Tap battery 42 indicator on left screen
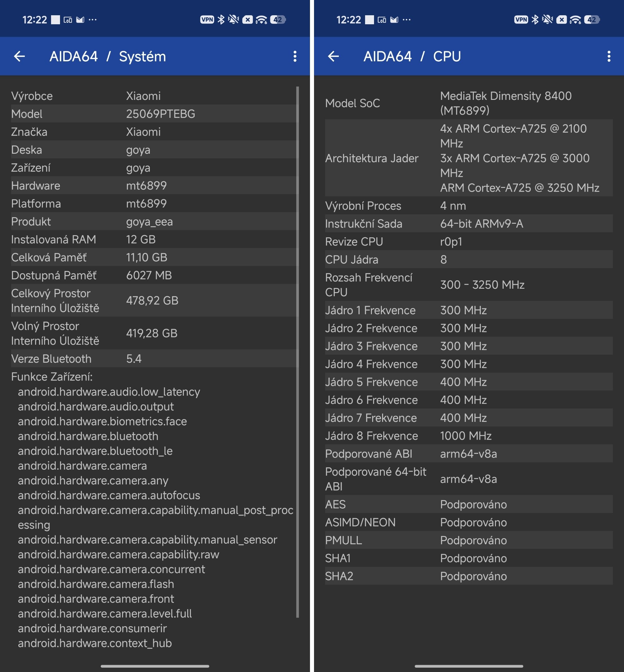The image size is (624, 672). 278,20
